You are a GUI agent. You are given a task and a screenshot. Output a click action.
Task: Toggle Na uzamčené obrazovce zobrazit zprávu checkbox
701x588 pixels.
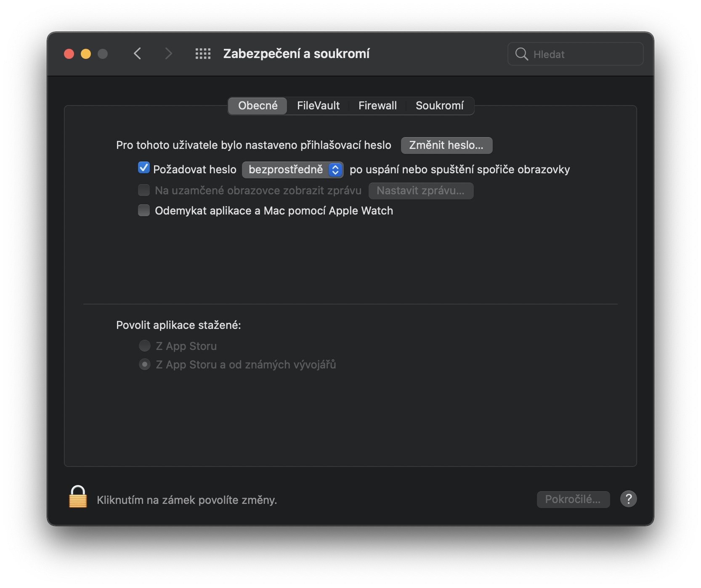144,190
